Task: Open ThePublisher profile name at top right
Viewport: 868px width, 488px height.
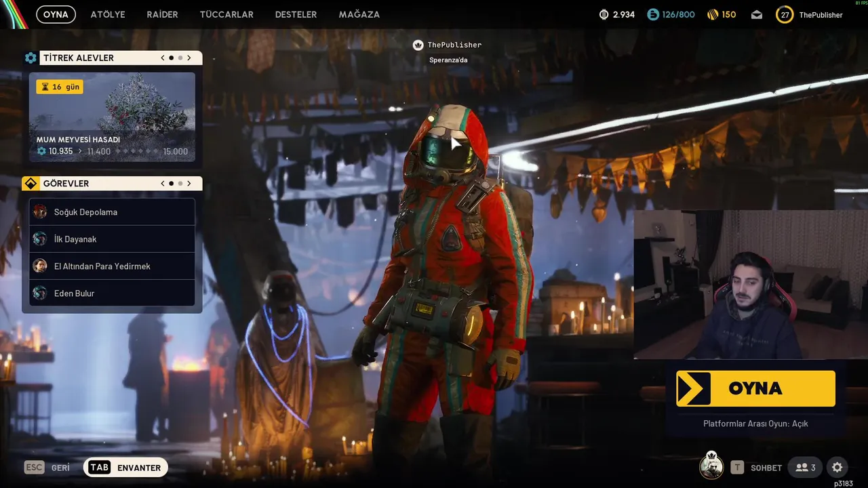Action: 821,15
